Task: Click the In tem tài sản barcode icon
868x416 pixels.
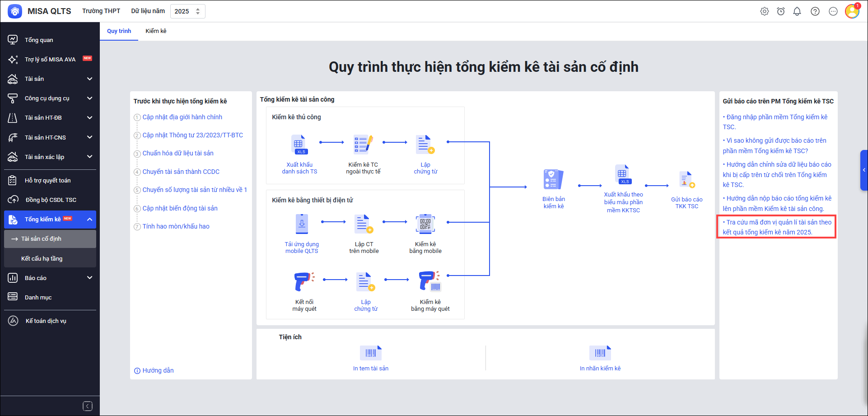Action: [371, 353]
